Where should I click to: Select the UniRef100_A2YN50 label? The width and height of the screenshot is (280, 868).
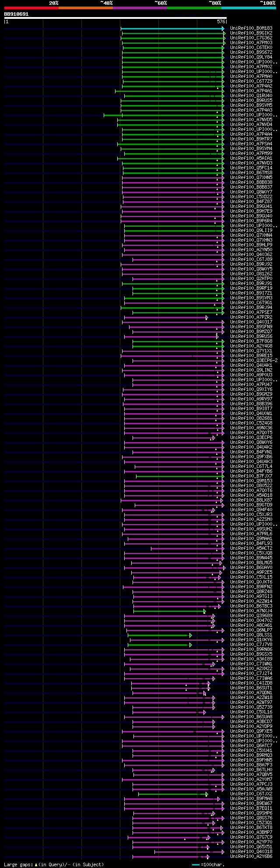click(251, 250)
